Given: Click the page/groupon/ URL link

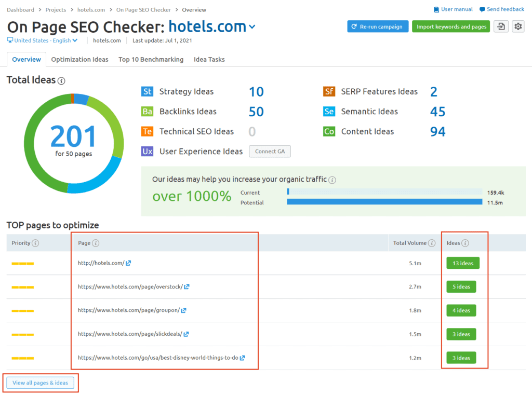Looking at the screenshot, I should (129, 310).
